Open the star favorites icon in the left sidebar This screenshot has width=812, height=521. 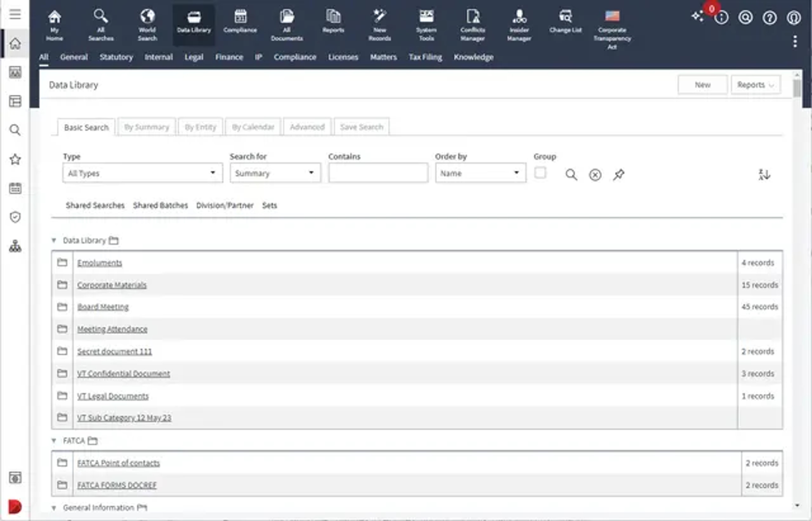(15, 159)
